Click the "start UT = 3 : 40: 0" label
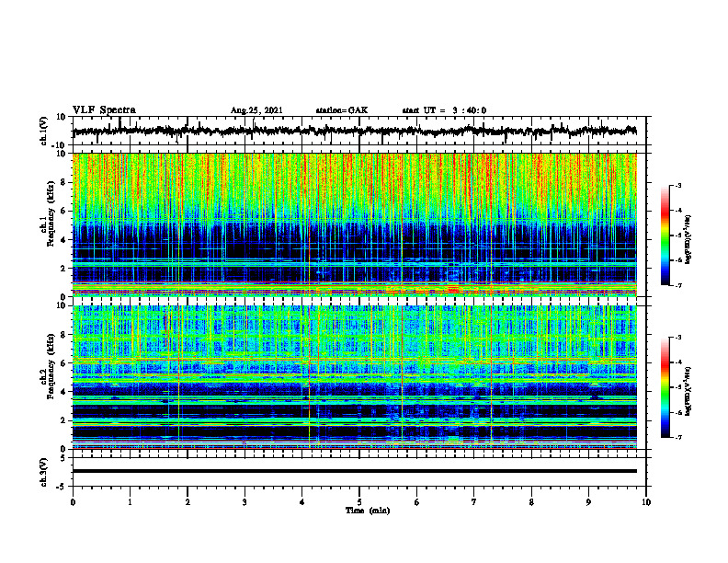728x563 pixels. pyautogui.click(x=444, y=110)
